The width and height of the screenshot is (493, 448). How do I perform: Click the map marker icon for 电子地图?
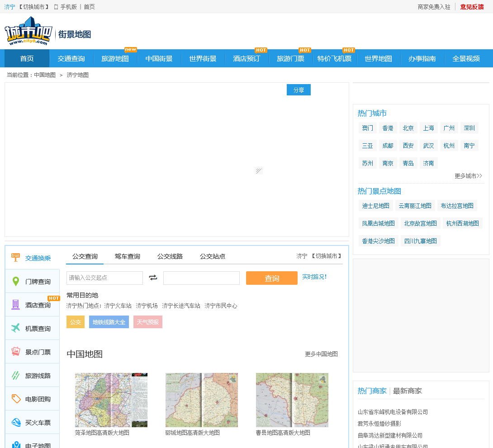coord(16,444)
